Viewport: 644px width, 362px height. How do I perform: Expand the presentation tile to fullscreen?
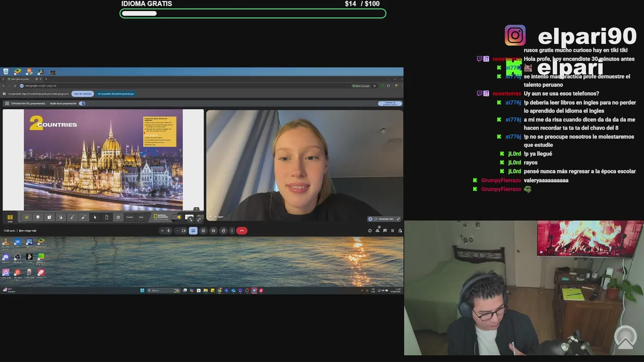tap(199, 219)
